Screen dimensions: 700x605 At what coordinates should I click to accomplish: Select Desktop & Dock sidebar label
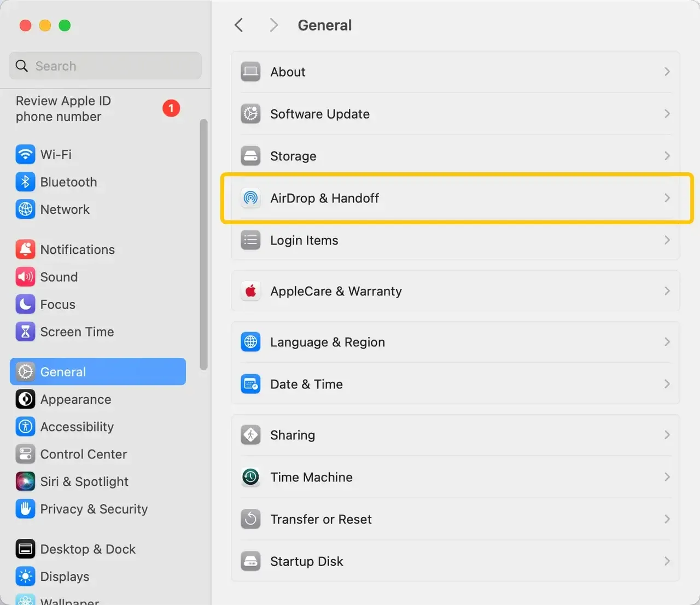click(88, 549)
